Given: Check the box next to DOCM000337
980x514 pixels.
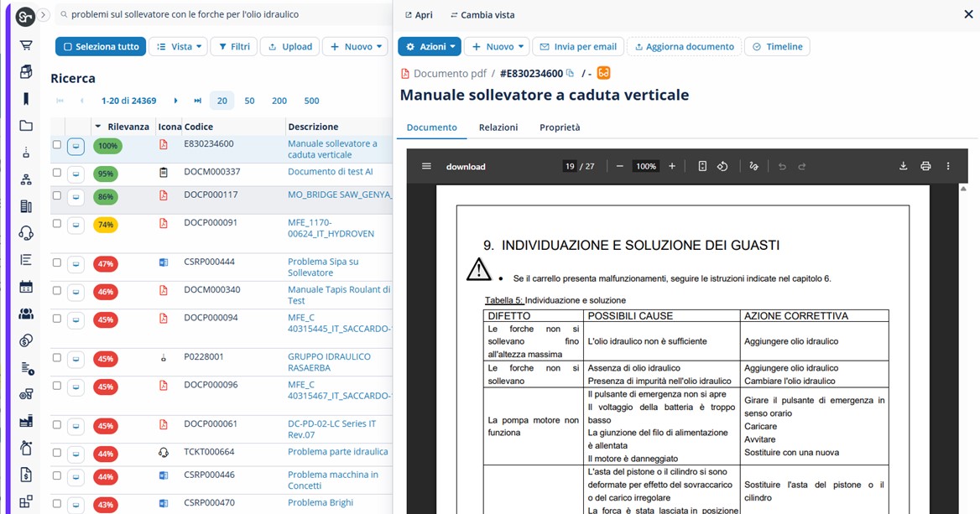Looking at the screenshot, I should (56, 174).
